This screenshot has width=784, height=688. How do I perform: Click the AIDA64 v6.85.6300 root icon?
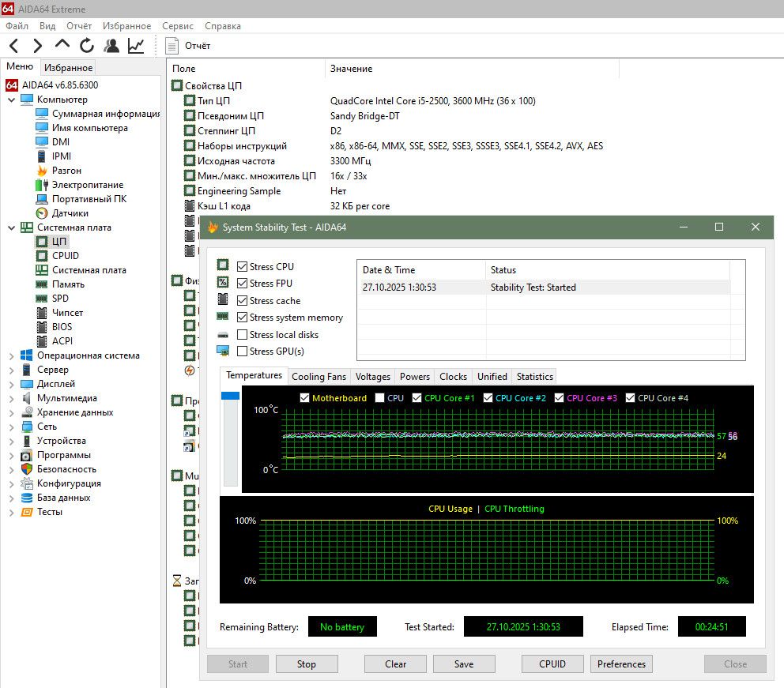point(12,85)
